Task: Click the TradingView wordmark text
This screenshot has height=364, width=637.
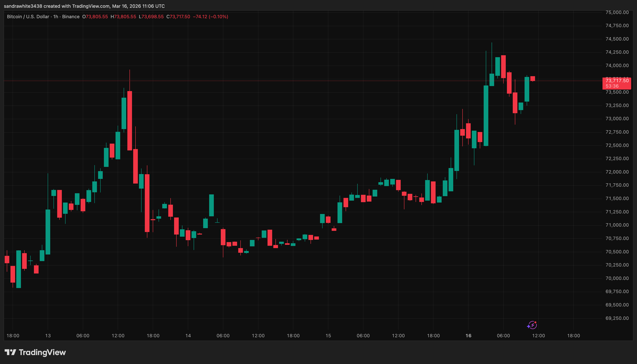Action: (42, 352)
